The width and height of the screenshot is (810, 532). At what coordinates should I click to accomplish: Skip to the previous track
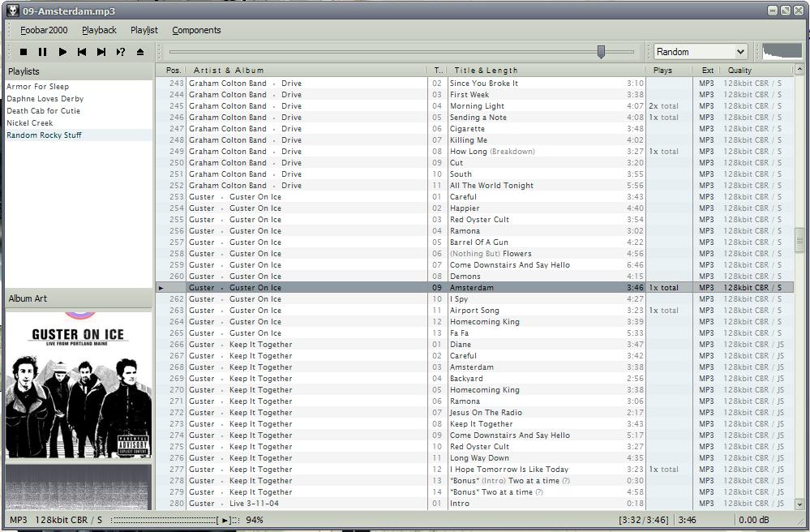tap(82, 52)
